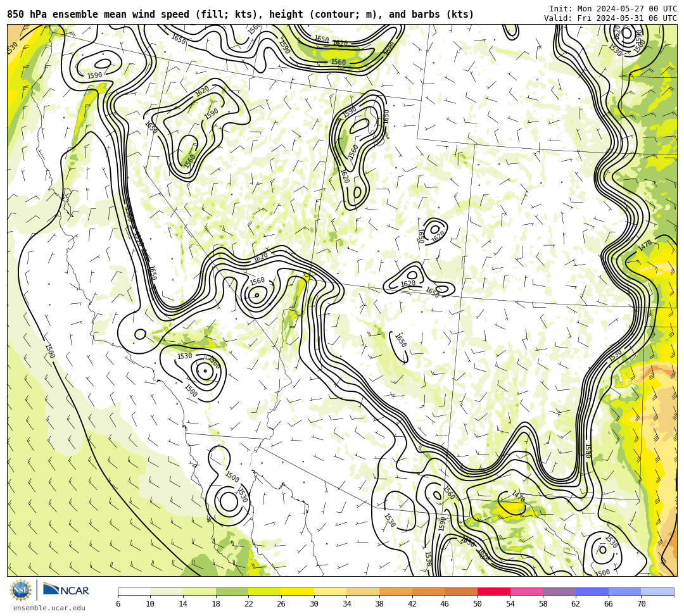The height and width of the screenshot is (616, 684).
Task: Select the light yellow 30–34 kts swatch
Action: coord(330,591)
